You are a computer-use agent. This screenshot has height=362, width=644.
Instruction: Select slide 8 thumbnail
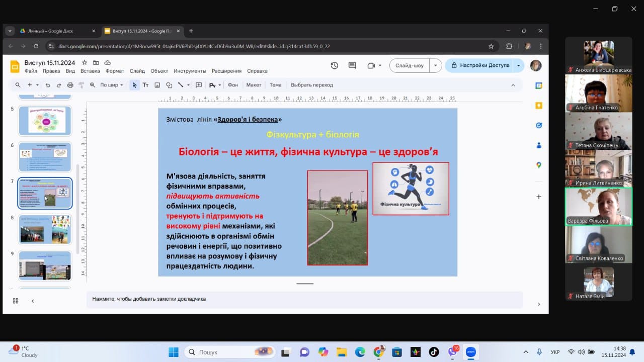[x=45, y=229]
